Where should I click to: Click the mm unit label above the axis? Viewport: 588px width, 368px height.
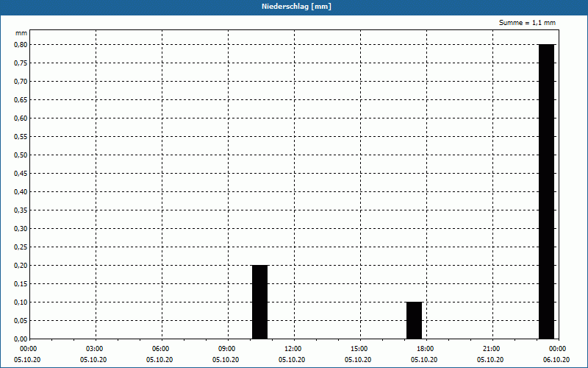coord(21,33)
